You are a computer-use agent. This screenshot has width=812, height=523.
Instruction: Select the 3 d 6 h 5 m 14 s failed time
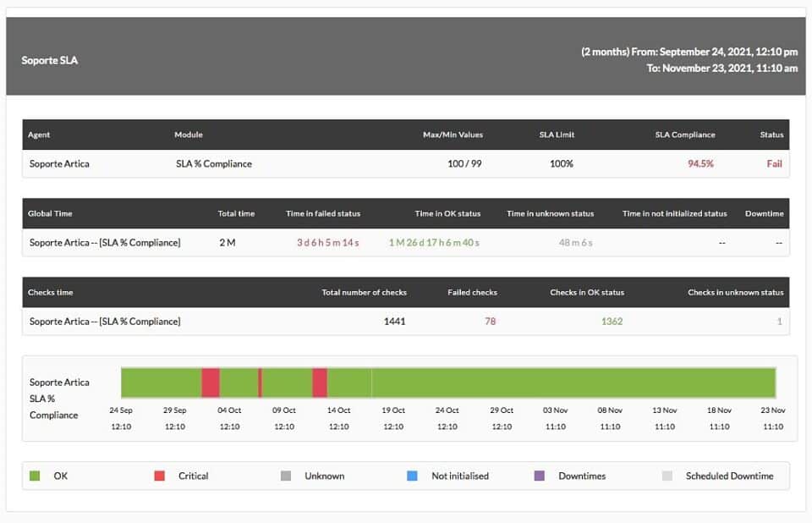328,243
